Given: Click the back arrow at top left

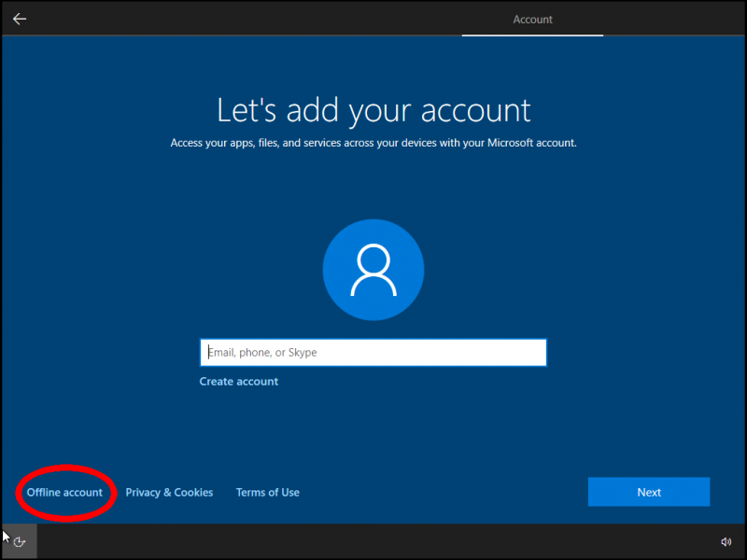Looking at the screenshot, I should click(20, 19).
